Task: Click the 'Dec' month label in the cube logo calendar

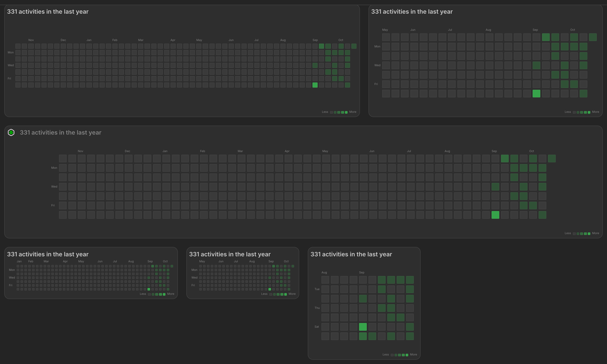Action: [x=127, y=151]
